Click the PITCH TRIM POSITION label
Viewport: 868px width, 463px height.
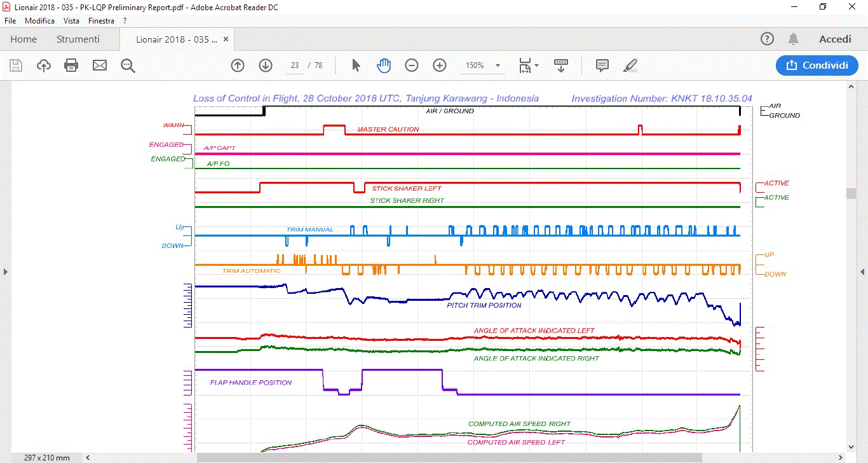(484, 305)
